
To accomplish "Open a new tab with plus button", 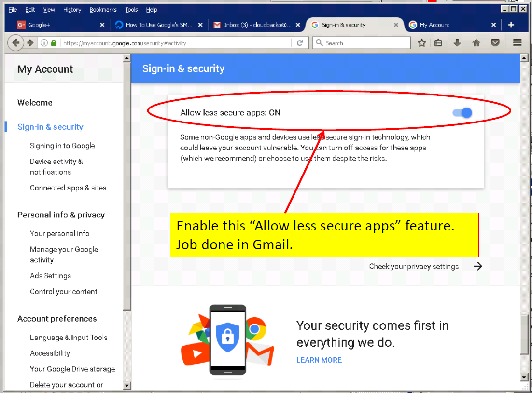I will pos(511,25).
